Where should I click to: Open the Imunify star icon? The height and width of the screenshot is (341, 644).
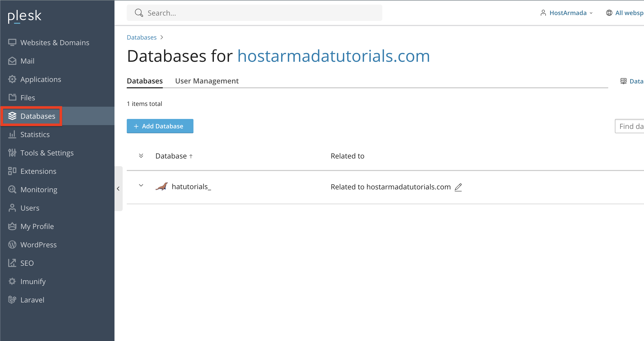click(12, 281)
